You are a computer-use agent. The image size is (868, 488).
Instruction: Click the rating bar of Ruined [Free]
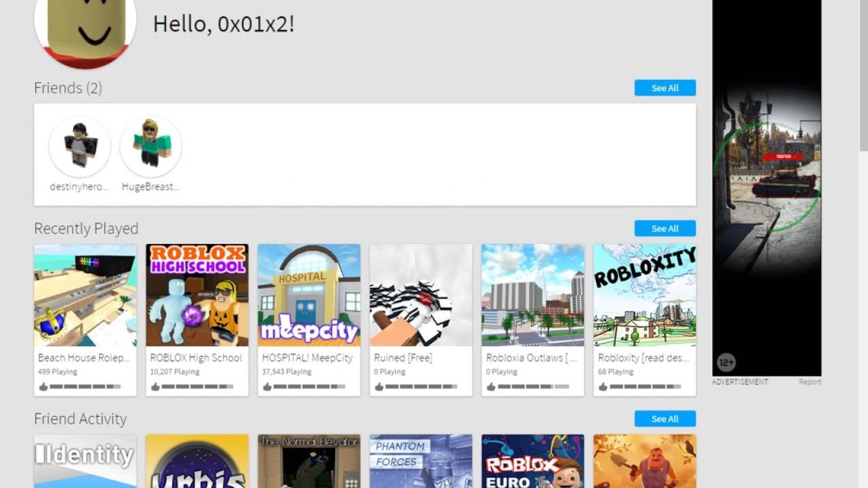click(x=421, y=387)
